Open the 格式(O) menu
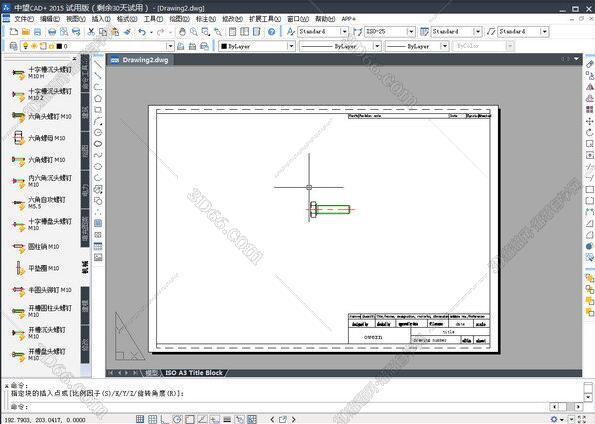This screenshot has width=595, height=424. (x=127, y=19)
